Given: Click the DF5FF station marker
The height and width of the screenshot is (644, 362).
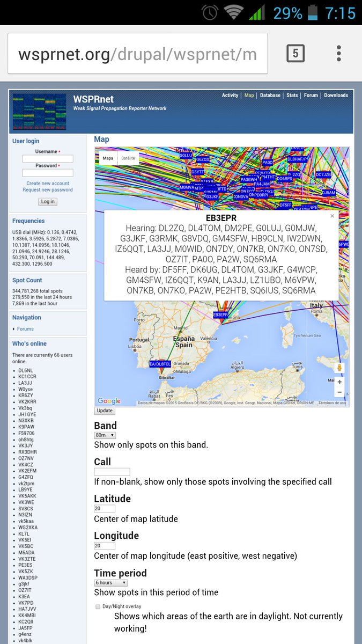Looking at the screenshot, I should (285, 205).
